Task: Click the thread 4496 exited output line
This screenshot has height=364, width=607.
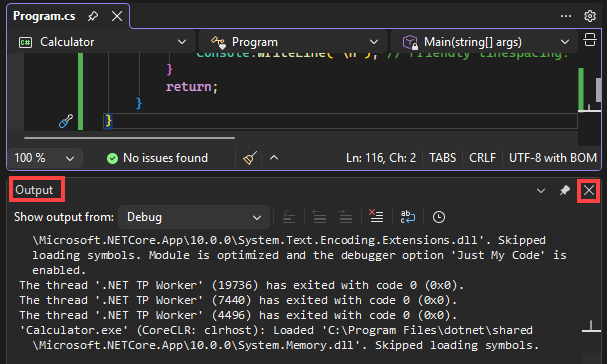Action: 238,315
